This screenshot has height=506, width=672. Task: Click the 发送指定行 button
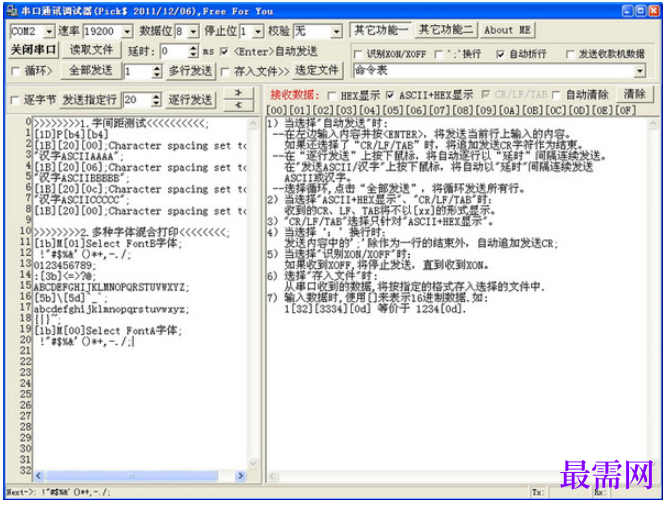(90, 100)
